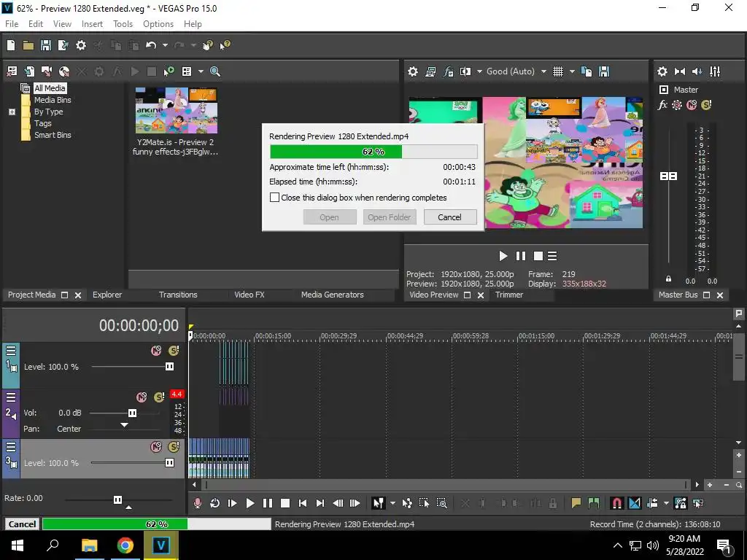Select the Smart Bins folder
The height and width of the screenshot is (560, 747).
point(53,135)
